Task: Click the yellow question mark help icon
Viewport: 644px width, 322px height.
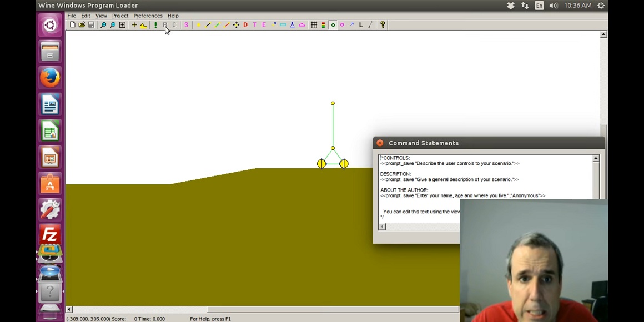Action: coord(383,25)
